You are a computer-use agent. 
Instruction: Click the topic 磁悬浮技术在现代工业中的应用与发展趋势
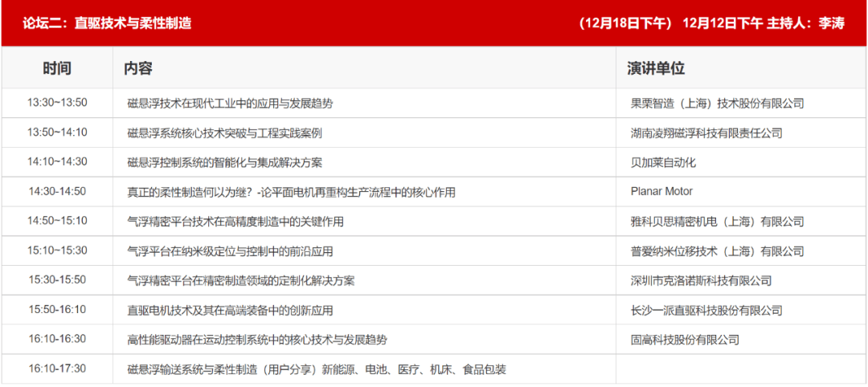(x=230, y=103)
